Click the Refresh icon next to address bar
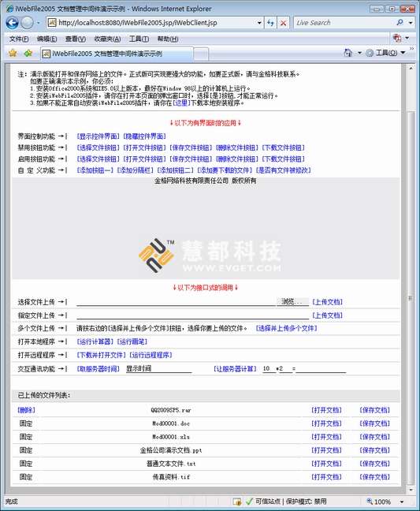 pyautogui.click(x=270, y=23)
